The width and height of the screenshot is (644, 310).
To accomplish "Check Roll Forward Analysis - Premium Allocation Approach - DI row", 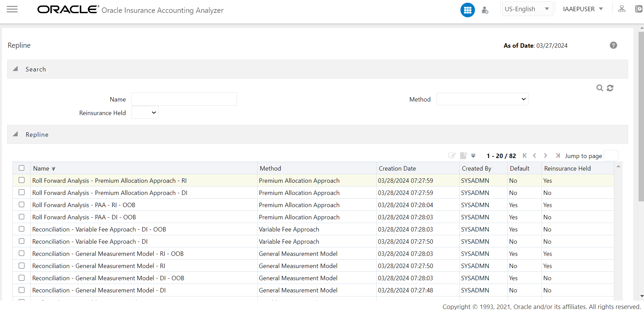I will point(22,192).
